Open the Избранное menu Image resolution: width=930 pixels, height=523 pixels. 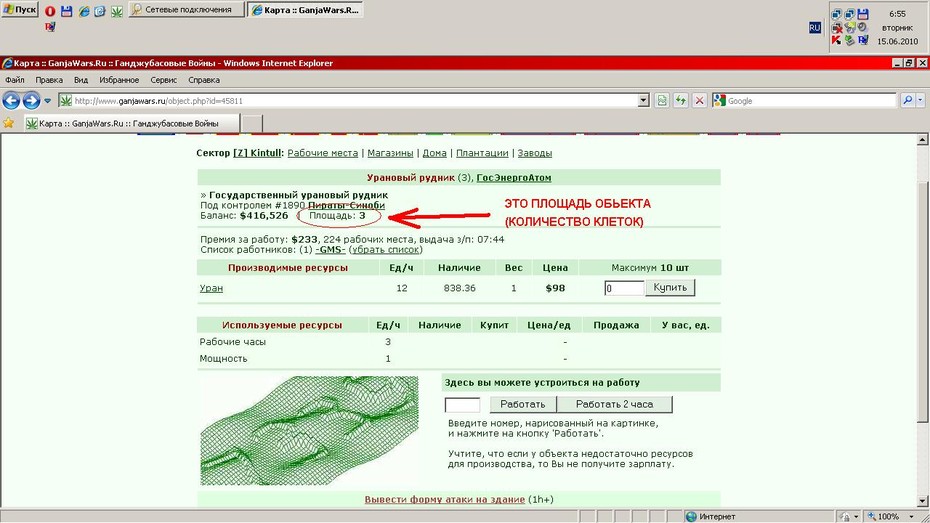tap(119, 79)
